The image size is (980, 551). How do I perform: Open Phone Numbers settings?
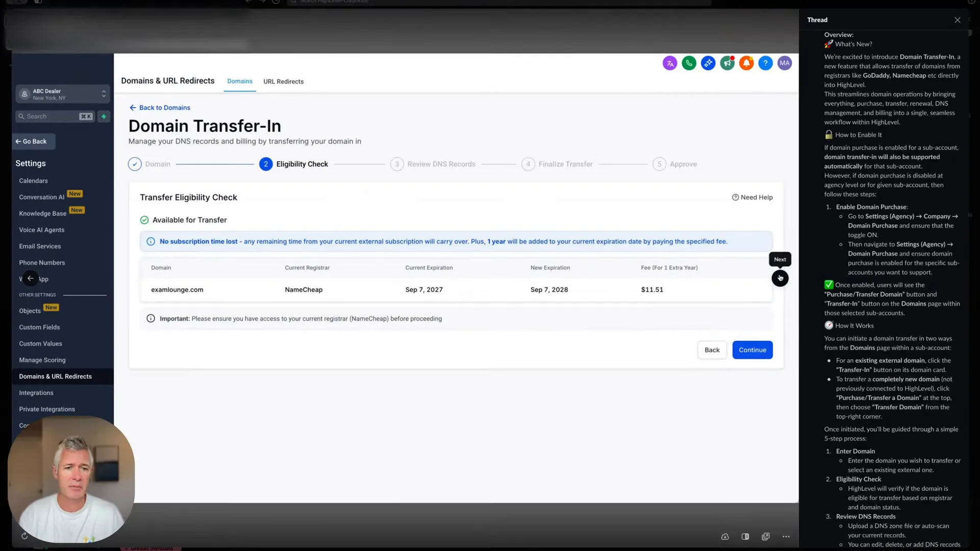(42, 263)
